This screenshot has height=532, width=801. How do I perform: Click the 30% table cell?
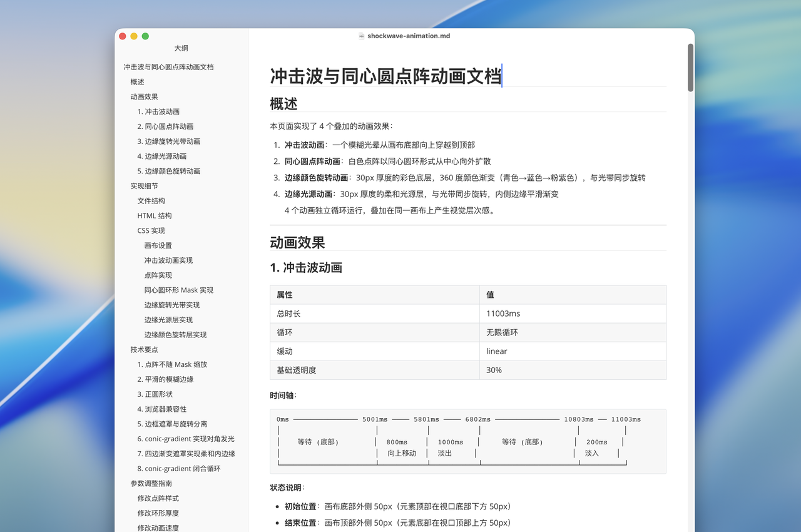pyautogui.click(x=573, y=370)
